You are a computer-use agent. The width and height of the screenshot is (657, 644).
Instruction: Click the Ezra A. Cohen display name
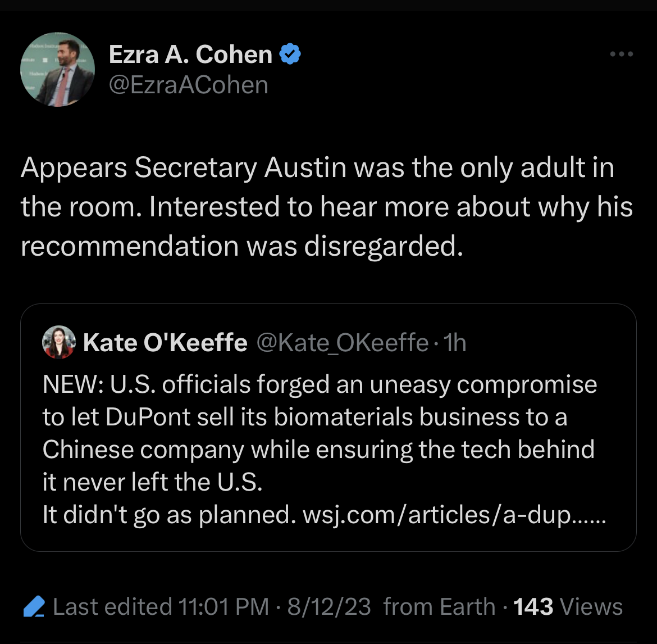click(191, 55)
